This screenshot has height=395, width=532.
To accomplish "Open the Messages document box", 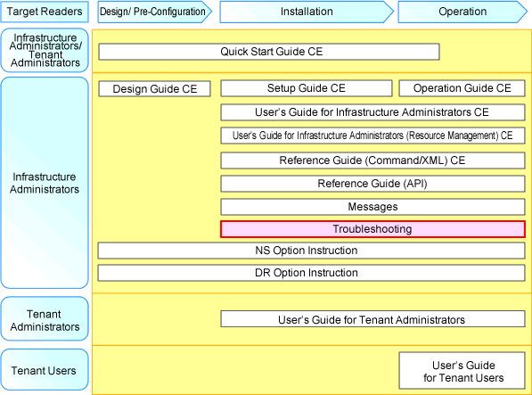I will click(x=372, y=207).
